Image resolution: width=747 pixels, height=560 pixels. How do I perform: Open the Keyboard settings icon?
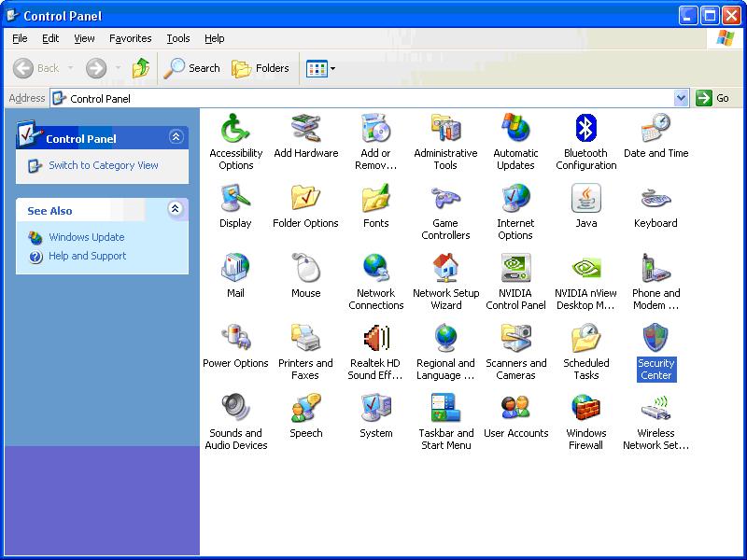[655, 205]
